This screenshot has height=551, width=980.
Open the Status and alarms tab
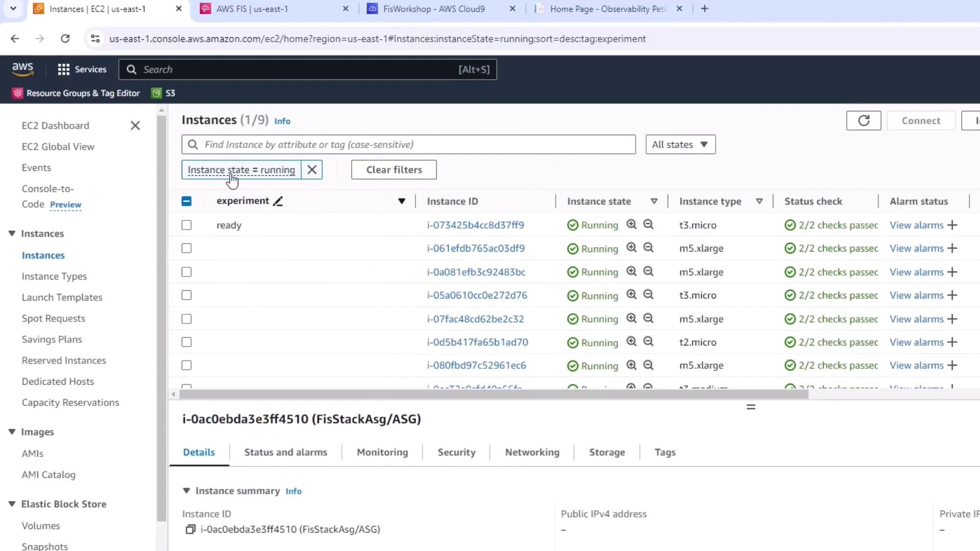pos(285,453)
